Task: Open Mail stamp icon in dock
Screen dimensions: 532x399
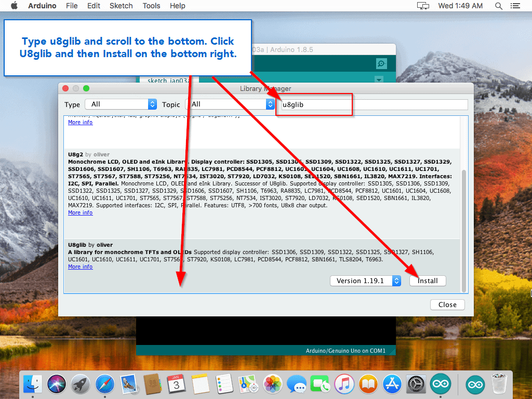Action: (128, 384)
